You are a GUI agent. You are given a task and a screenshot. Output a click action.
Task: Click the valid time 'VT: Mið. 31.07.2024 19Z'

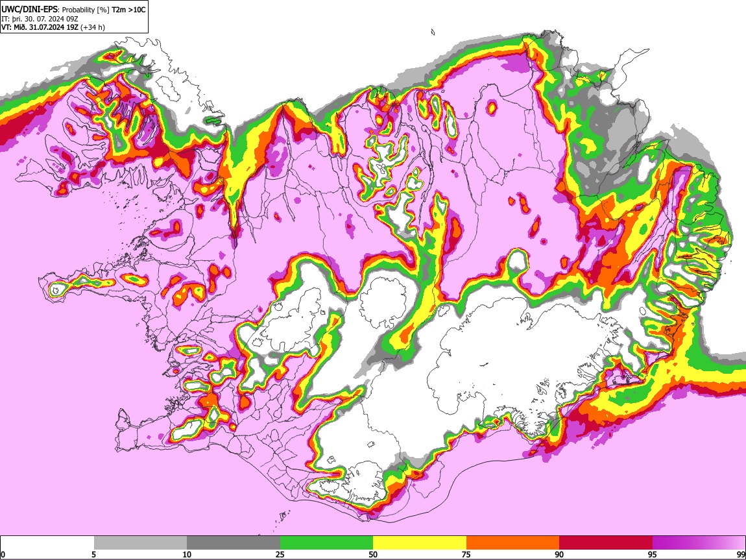tap(40, 27)
